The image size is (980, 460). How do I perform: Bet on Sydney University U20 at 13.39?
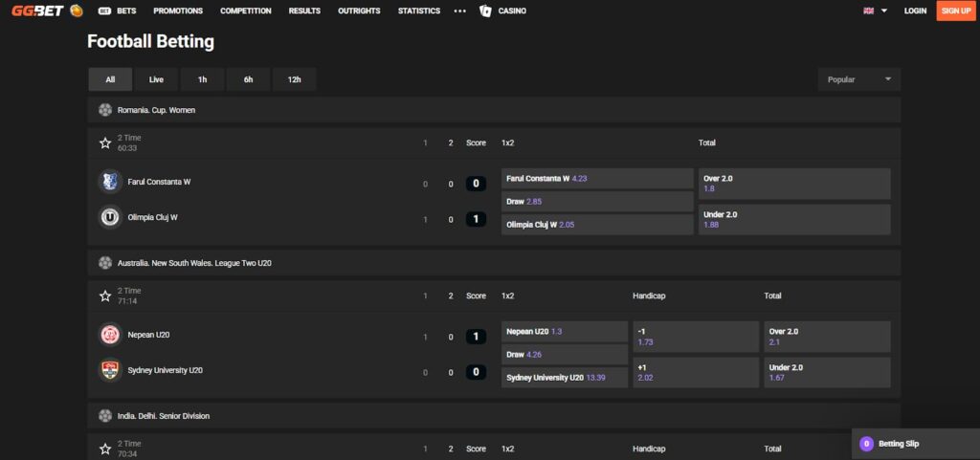point(565,378)
